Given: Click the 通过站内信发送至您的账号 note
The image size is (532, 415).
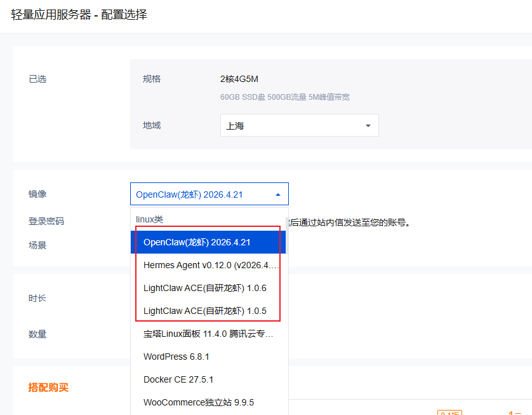Looking at the screenshot, I should pyautogui.click(x=350, y=222).
